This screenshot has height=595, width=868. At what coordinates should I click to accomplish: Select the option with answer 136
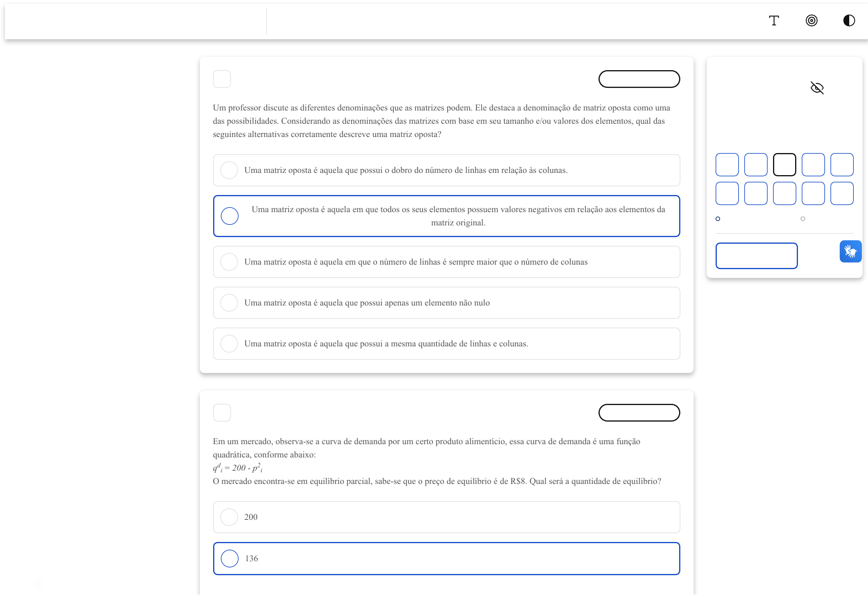coord(230,559)
